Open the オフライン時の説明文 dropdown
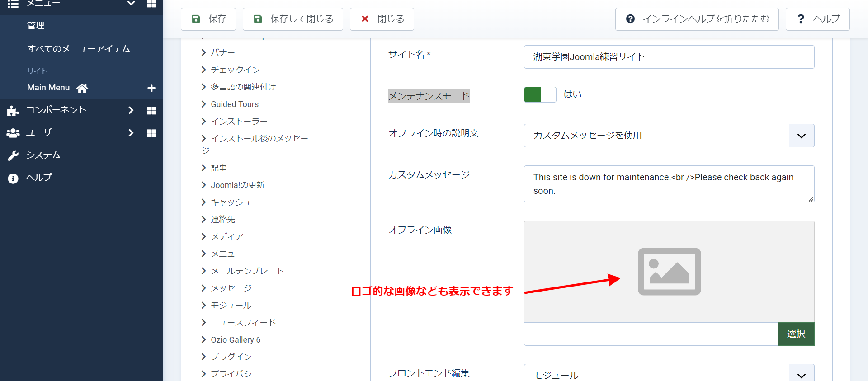This screenshot has height=381, width=868. (669, 136)
